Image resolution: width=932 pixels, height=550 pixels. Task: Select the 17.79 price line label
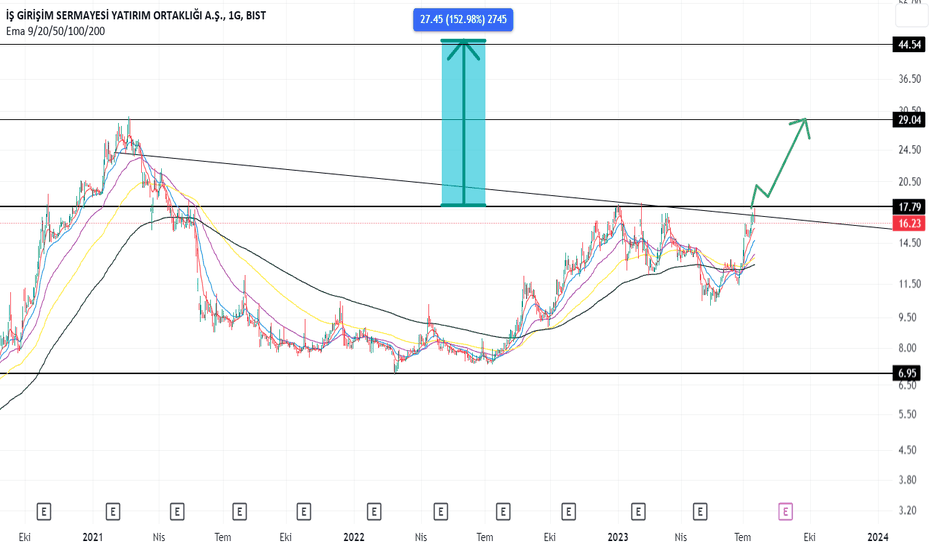(909, 207)
